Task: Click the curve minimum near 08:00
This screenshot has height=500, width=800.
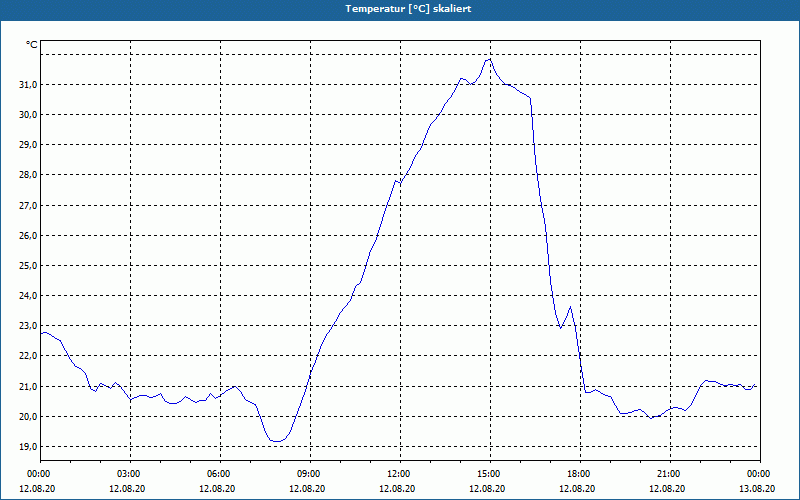Action: [x=277, y=441]
